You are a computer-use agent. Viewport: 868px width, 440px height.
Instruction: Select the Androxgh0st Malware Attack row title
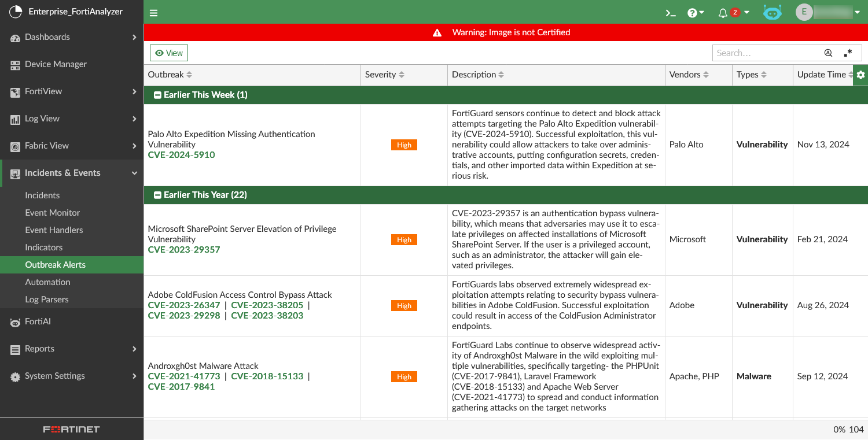tap(203, 366)
